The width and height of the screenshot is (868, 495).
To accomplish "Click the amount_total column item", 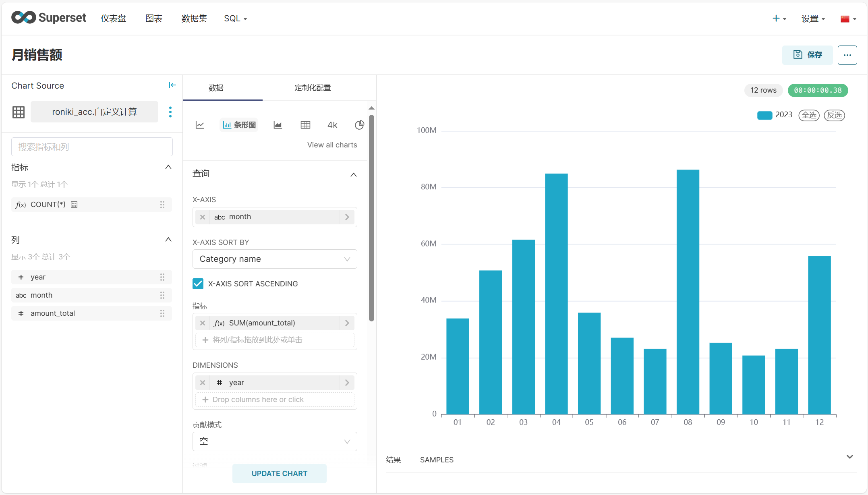I will (x=92, y=313).
